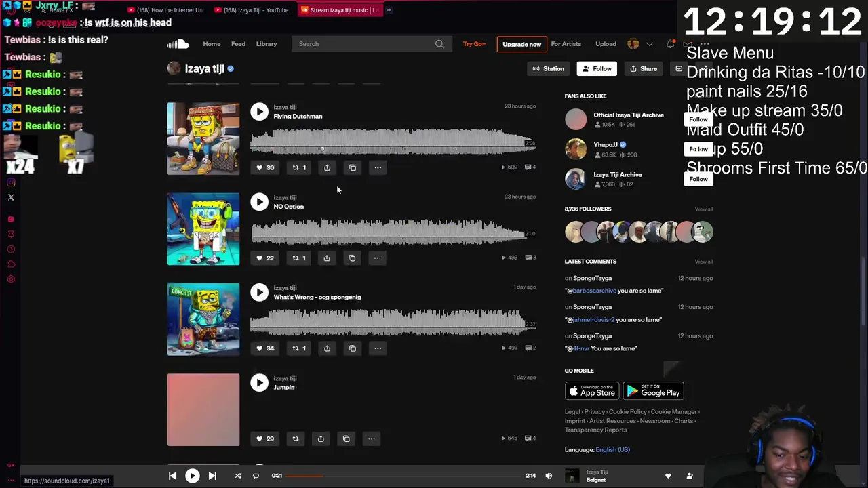
Task: Share the Flying Dutchman track
Action: click(327, 167)
